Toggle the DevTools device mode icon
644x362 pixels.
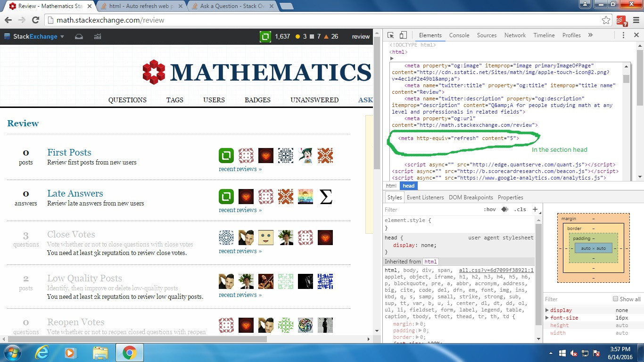(403, 35)
